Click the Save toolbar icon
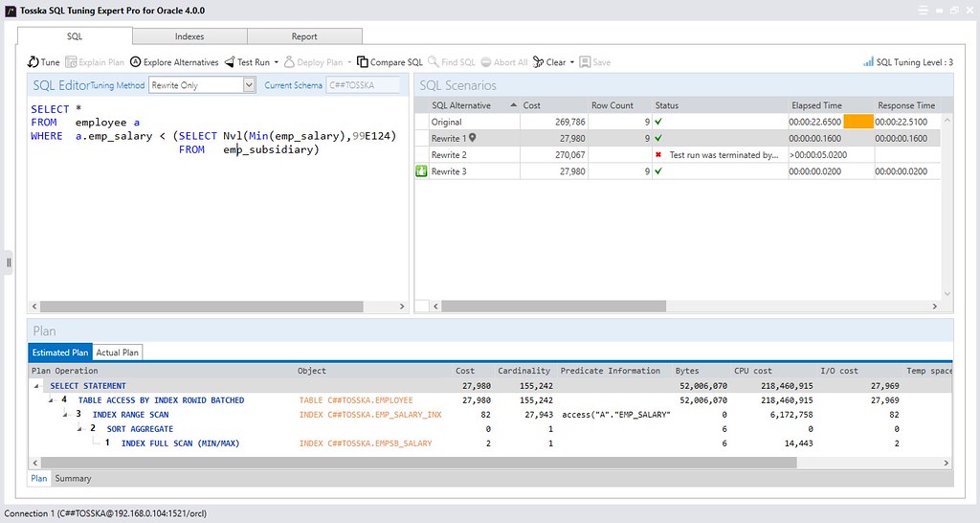Viewport: 980px width, 523px height. click(585, 62)
